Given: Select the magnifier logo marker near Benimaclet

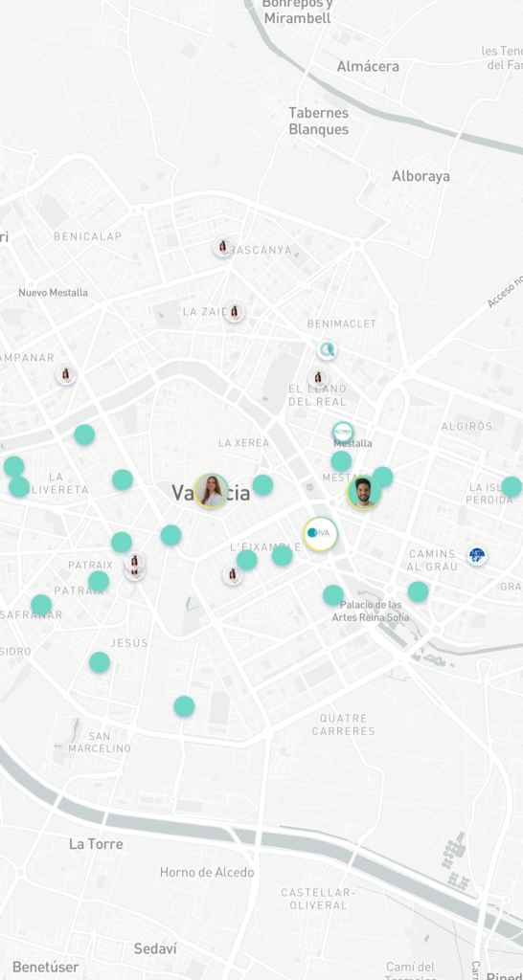Looking at the screenshot, I should 328,350.
